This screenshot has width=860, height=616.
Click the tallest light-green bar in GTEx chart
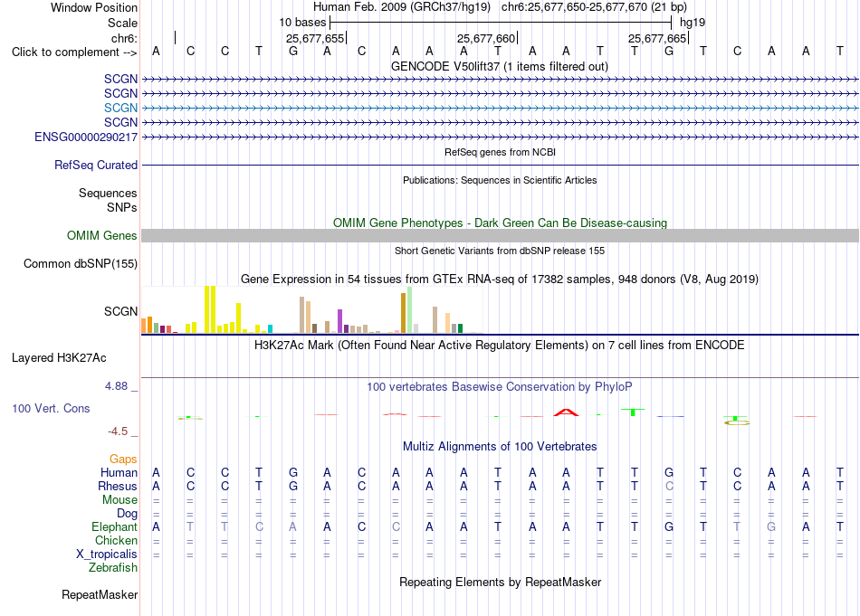tap(410, 309)
